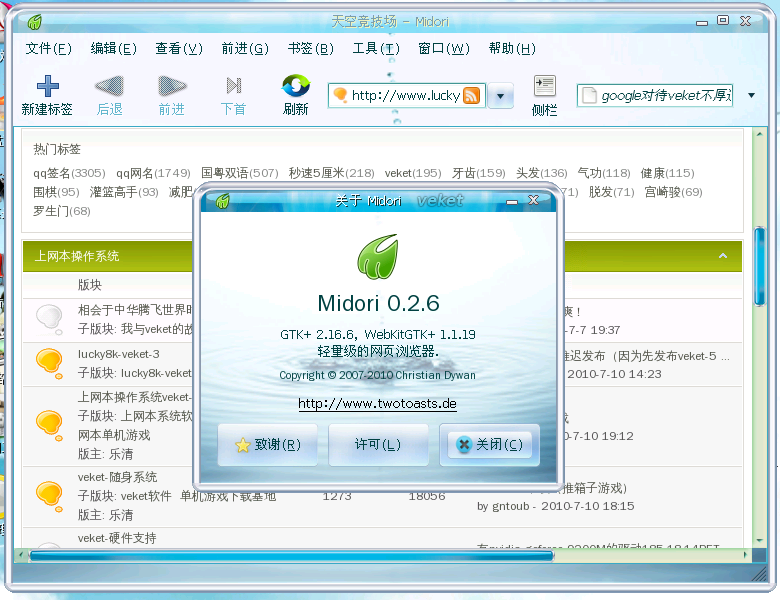Click the horizontal scrollbar thumb
The image size is (780, 600).
click(292, 555)
